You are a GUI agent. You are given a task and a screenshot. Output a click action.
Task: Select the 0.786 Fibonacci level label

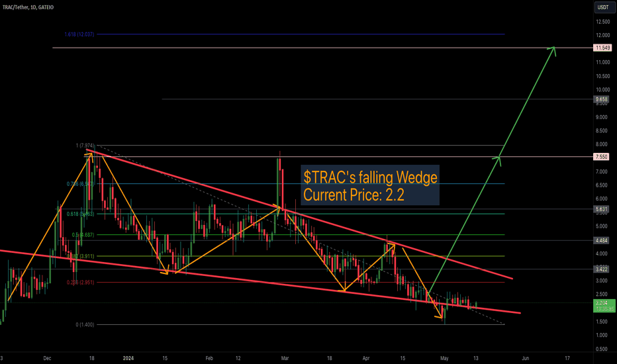(80, 184)
